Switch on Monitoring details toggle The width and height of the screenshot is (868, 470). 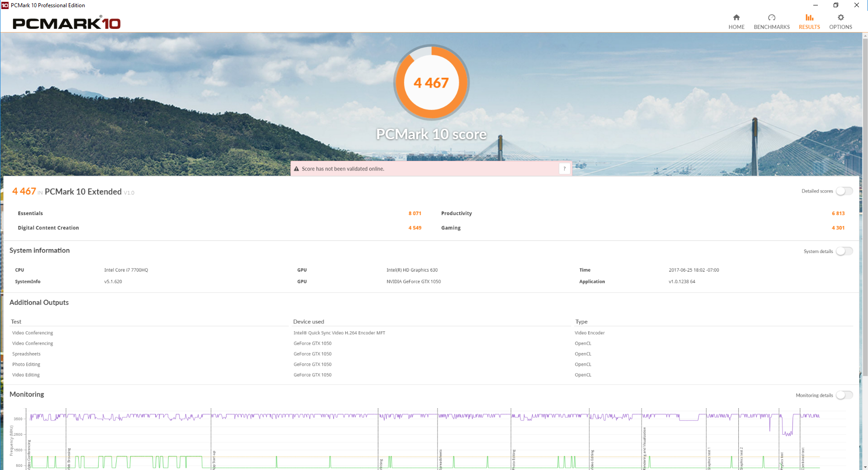[x=844, y=395]
